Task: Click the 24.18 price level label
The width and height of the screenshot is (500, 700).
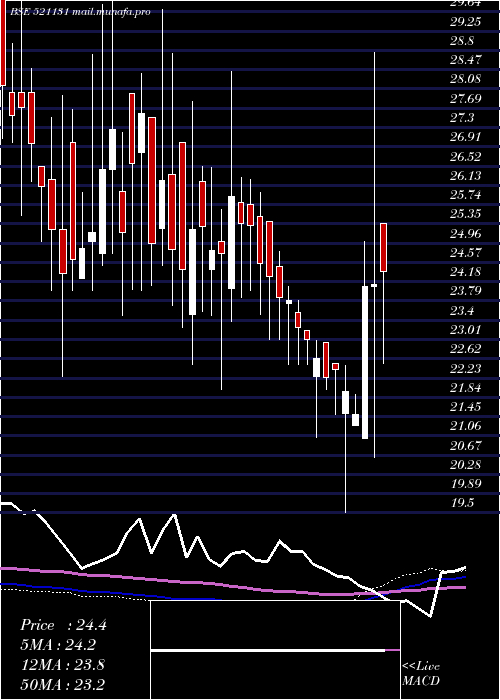Action: pyautogui.click(x=465, y=272)
